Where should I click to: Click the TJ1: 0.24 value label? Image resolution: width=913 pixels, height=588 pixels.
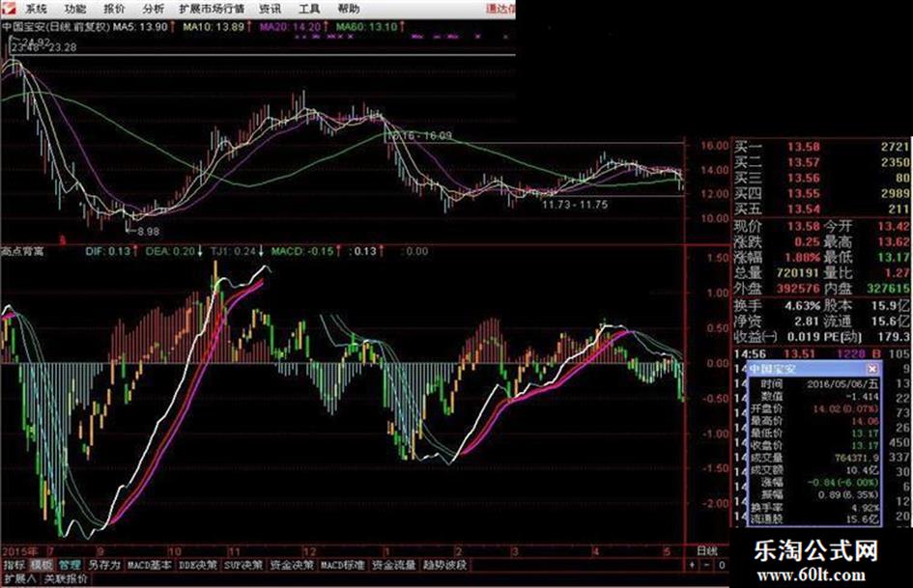[234, 251]
